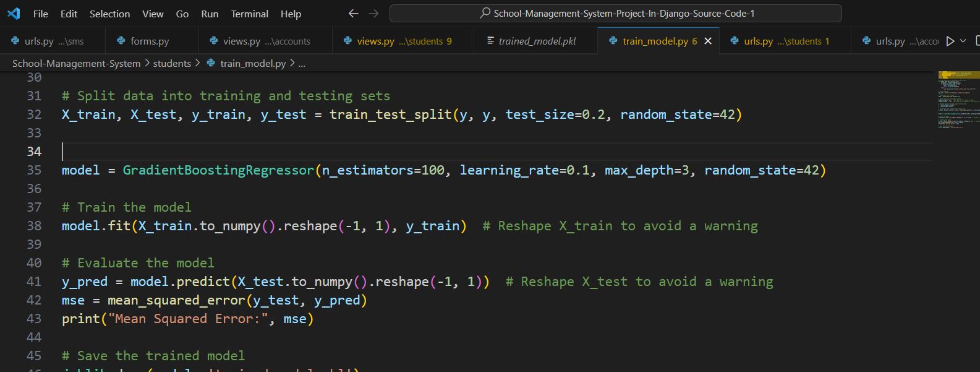Go back with the left arrow
The image size is (980, 372).
(353, 14)
